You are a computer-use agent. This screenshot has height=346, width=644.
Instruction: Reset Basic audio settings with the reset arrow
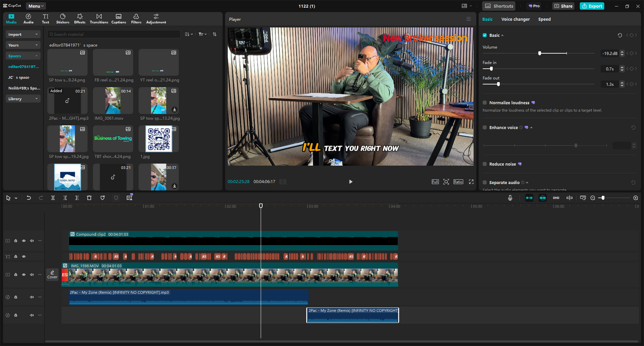[x=620, y=35]
